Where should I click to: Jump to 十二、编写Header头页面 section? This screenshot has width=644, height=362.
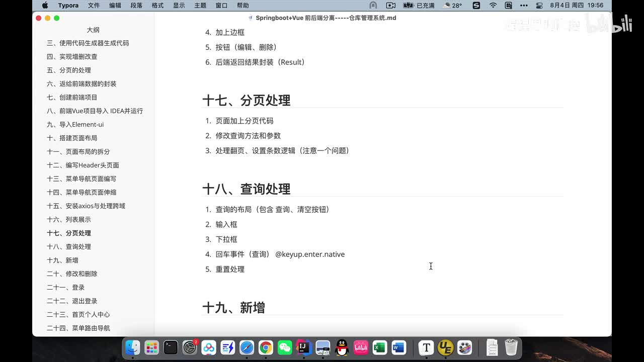click(x=83, y=165)
